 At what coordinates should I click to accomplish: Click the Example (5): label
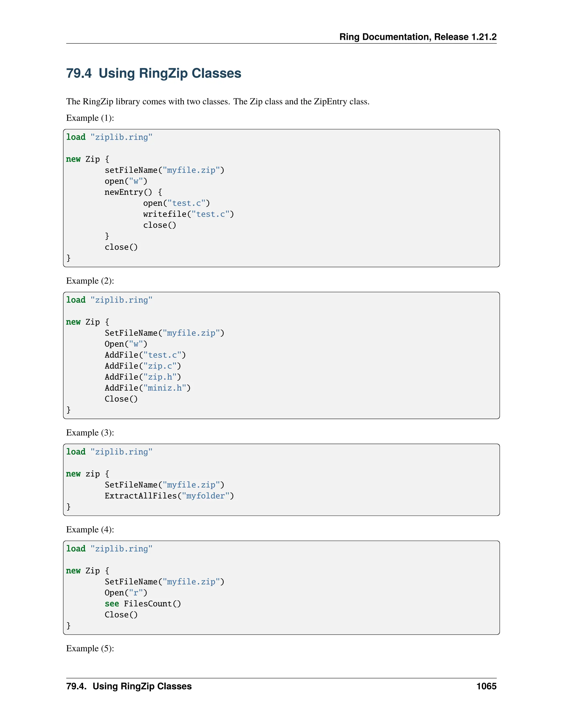tap(90, 648)
